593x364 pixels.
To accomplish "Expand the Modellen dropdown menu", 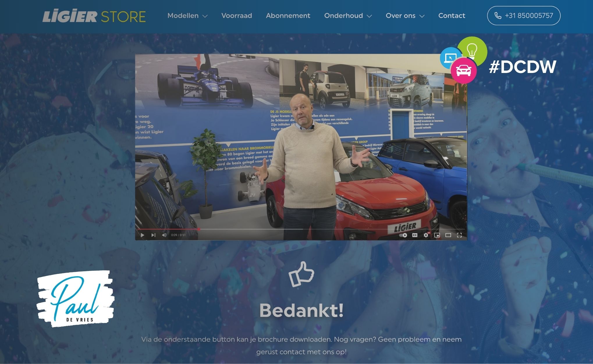I will [x=187, y=16].
